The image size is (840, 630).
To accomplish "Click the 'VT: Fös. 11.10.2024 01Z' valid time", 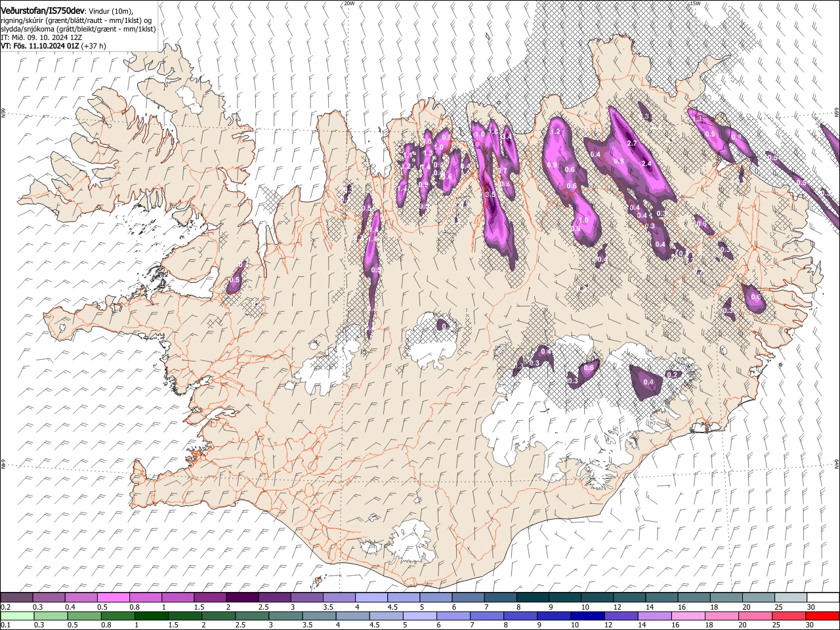I will click(40, 46).
